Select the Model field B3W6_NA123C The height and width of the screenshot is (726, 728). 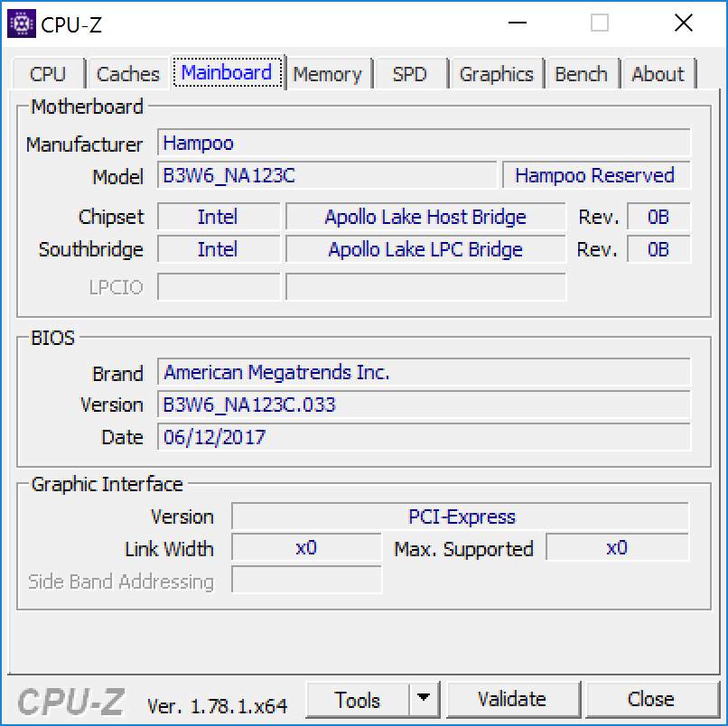(x=327, y=175)
